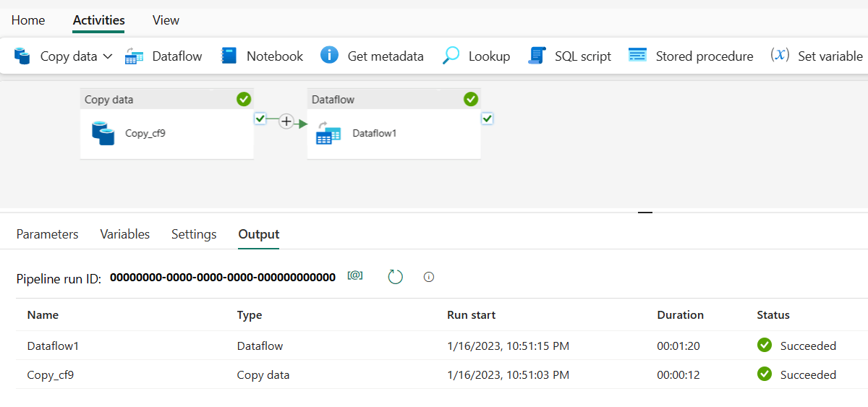Open the Variables tab
This screenshot has height=407, width=868.
(125, 234)
